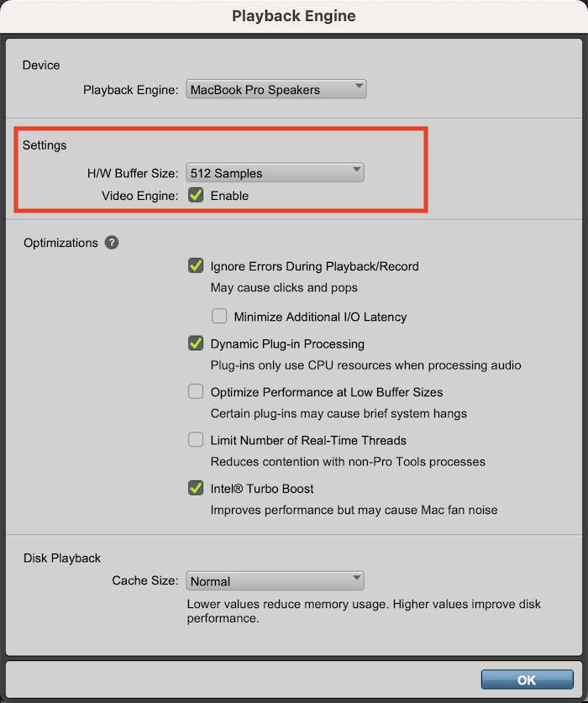Viewport: 588px width, 703px height.
Task: Enable Minimize Additional I/O Latency checkbox
Action: point(219,317)
